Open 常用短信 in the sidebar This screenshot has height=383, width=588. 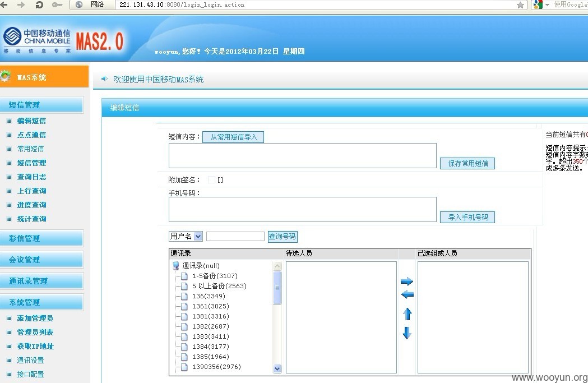pyautogui.click(x=30, y=149)
